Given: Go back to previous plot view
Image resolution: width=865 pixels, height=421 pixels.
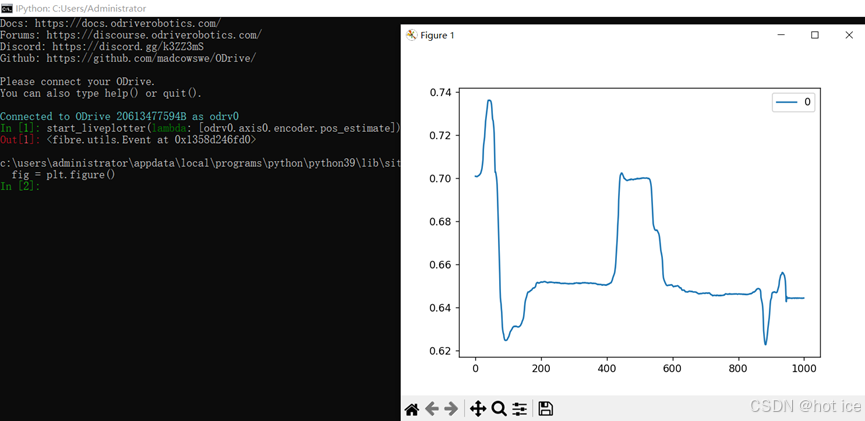Looking at the screenshot, I should 432,409.
